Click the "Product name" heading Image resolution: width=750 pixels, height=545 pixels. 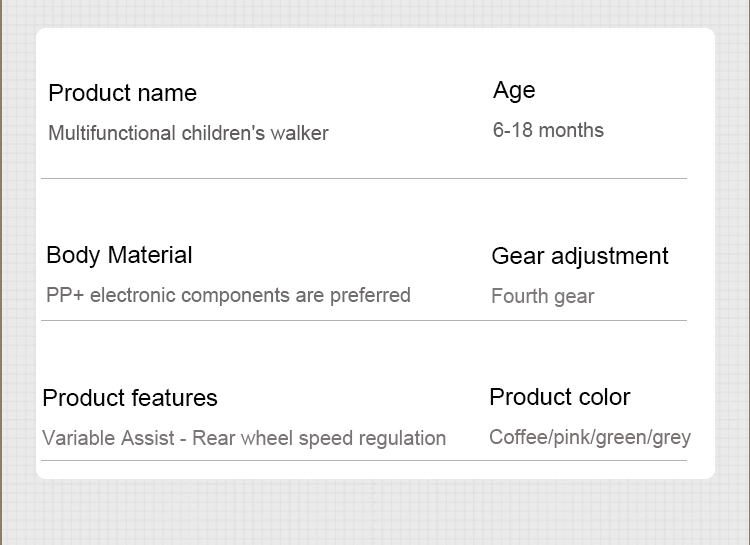coord(122,93)
